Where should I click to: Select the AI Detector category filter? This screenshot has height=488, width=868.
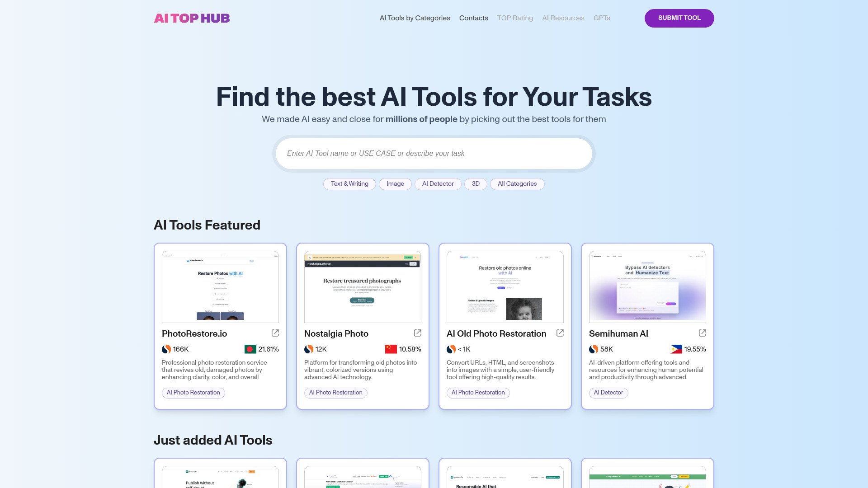pos(438,183)
